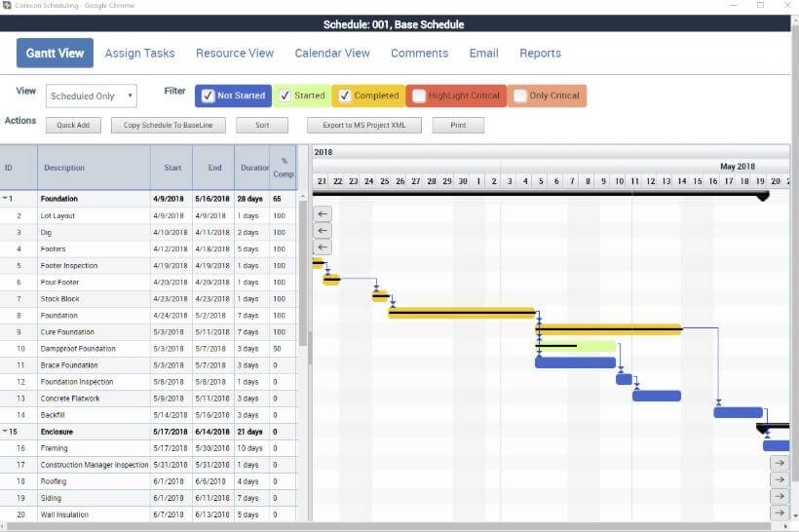Select the Siding task description
The height and width of the screenshot is (532, 799).
[51, 498]
